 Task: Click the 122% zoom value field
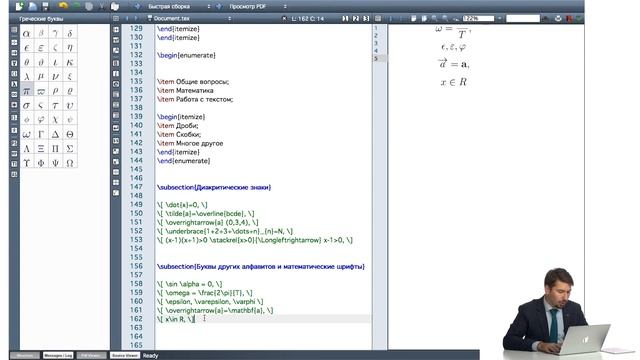click(x=478, y=18)
